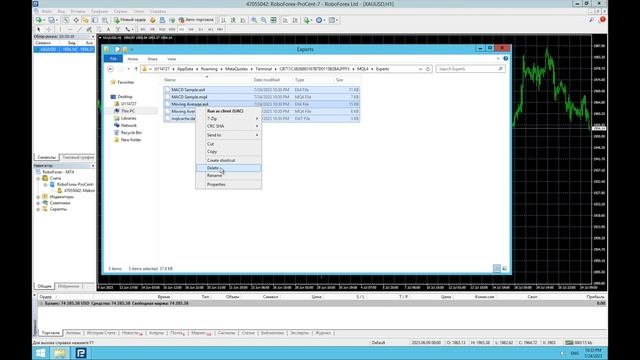Switch Explorer to large icons view

(x=504, y=269)
